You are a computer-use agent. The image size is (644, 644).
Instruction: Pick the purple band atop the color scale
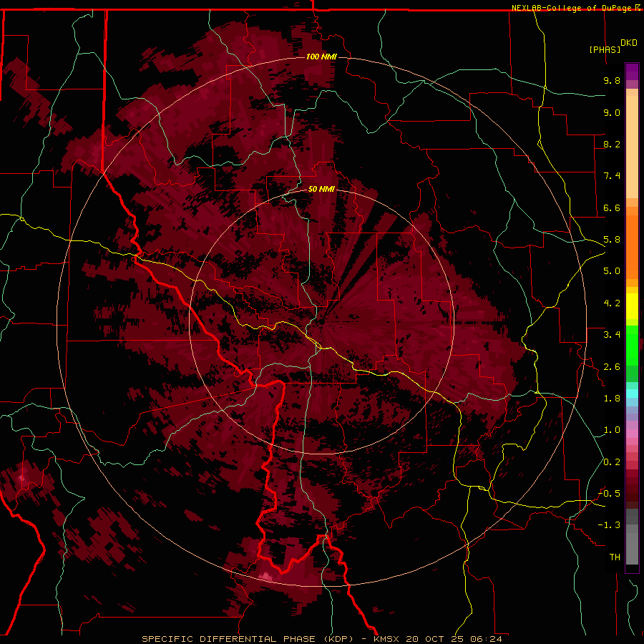[632, 72]
